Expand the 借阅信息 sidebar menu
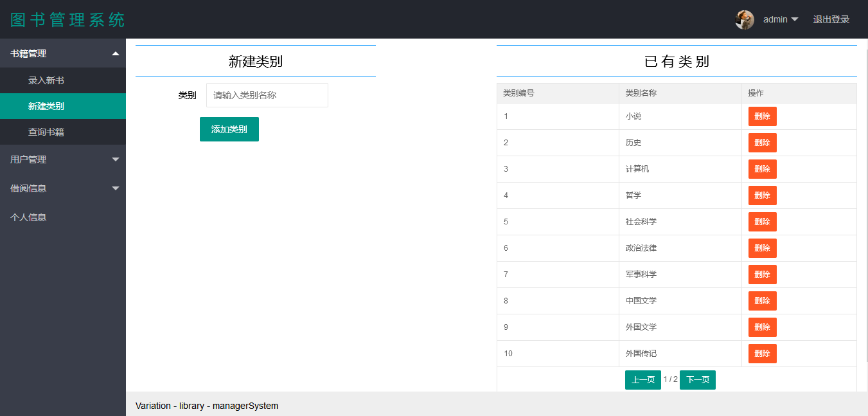The image size is (868, 416). pos(63,188)
